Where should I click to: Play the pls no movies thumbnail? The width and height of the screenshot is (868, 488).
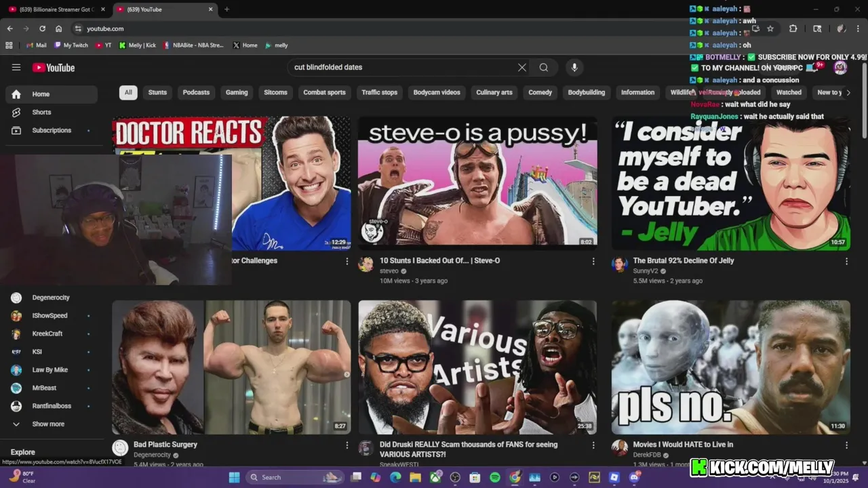point(730,367)
